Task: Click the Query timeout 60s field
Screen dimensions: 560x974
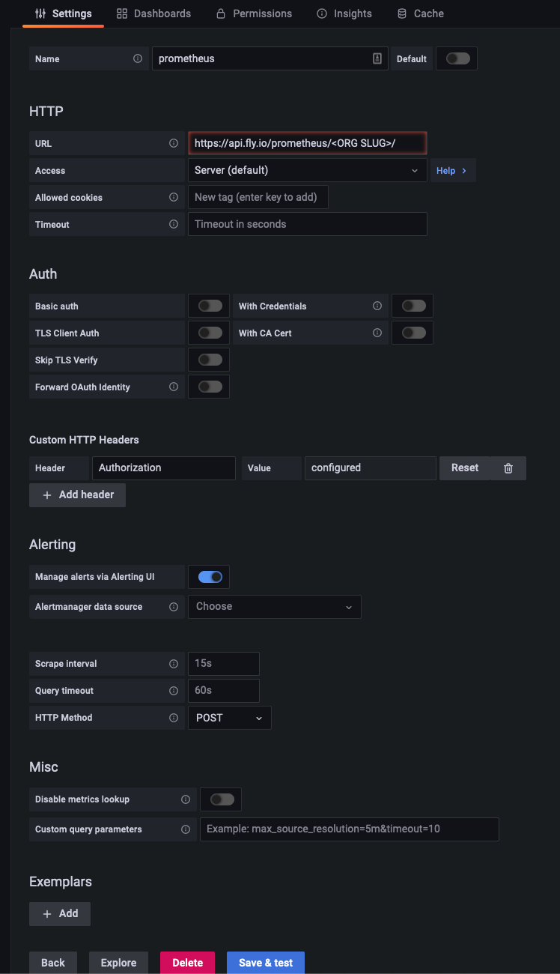Action: pos(224,691)
